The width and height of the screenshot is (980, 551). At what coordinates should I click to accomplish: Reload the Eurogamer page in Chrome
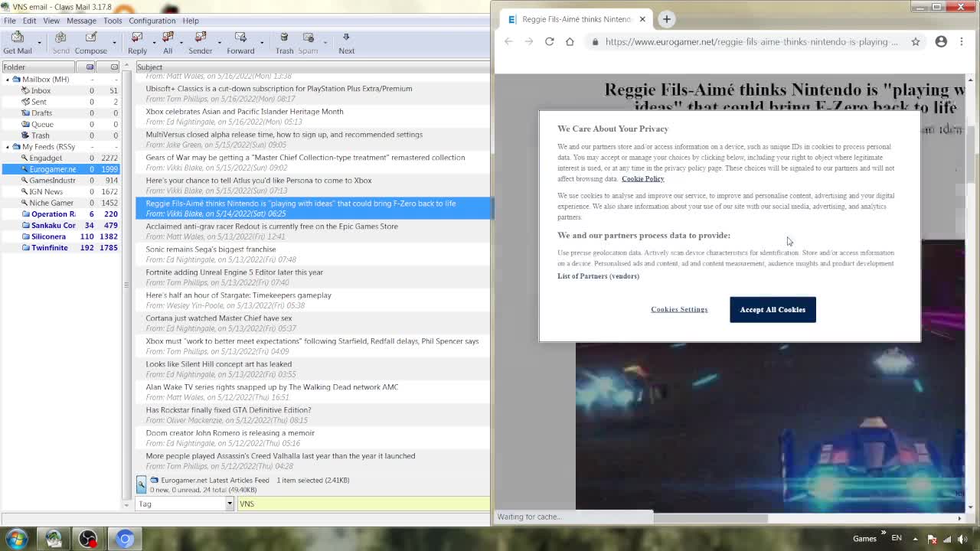point(549,41)
